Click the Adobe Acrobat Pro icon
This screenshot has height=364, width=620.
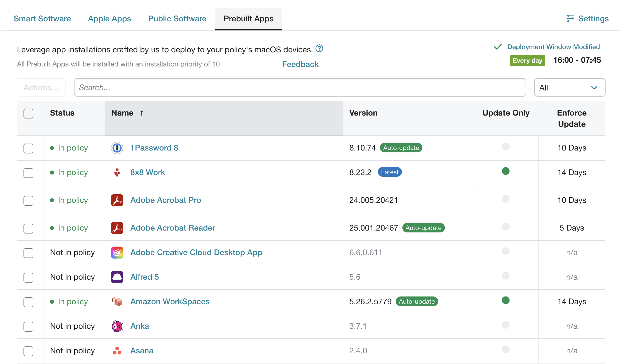117,200
